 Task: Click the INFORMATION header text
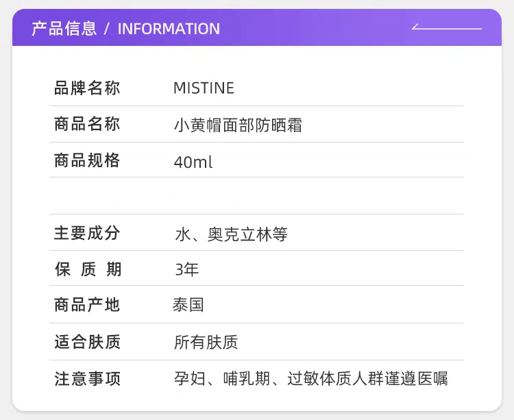[169, 29]
